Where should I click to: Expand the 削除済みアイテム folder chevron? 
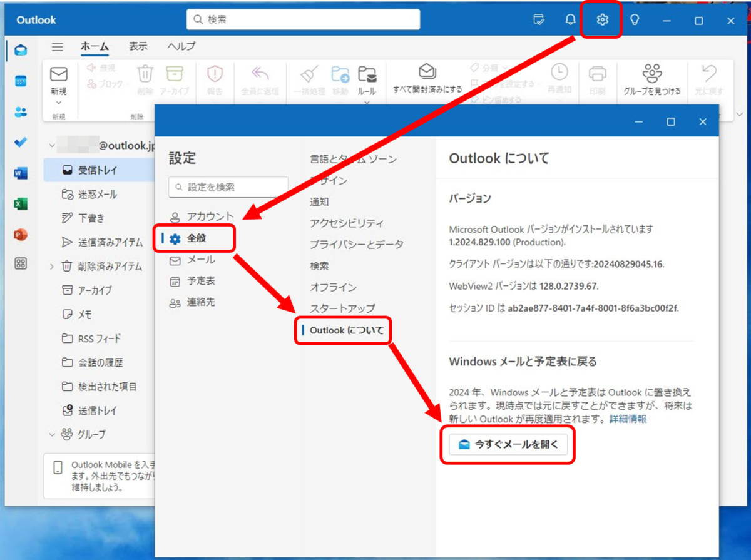pos(51,267)
